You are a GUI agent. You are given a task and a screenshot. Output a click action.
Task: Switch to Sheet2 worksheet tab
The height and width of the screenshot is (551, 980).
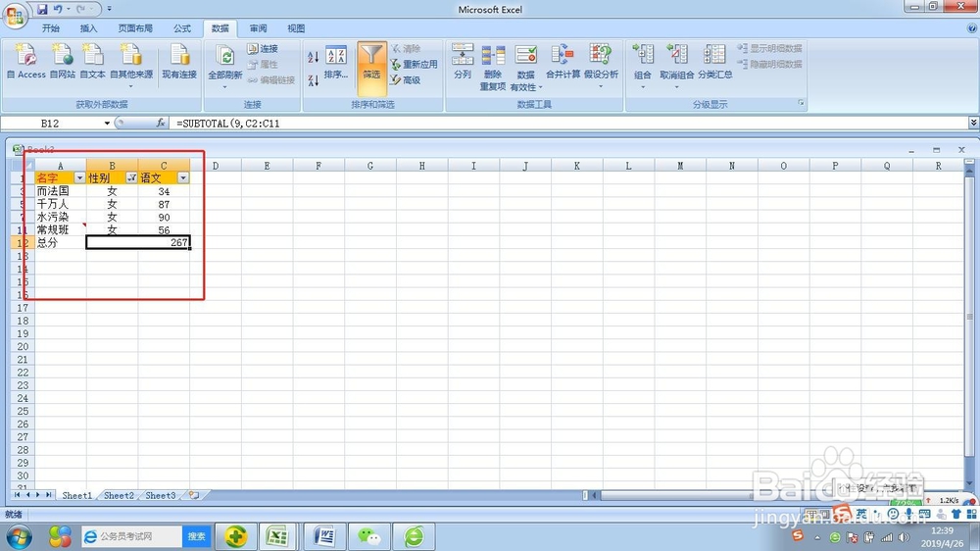[119, 495]
